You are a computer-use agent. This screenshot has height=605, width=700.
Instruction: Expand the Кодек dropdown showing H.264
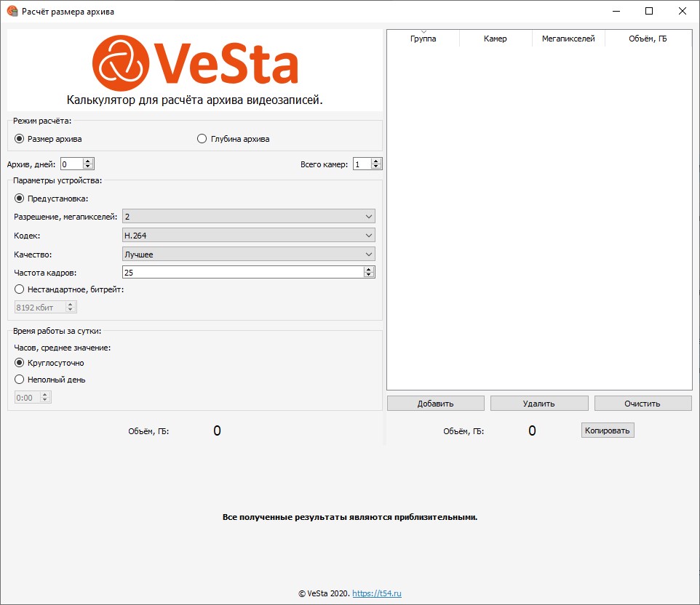248,236
